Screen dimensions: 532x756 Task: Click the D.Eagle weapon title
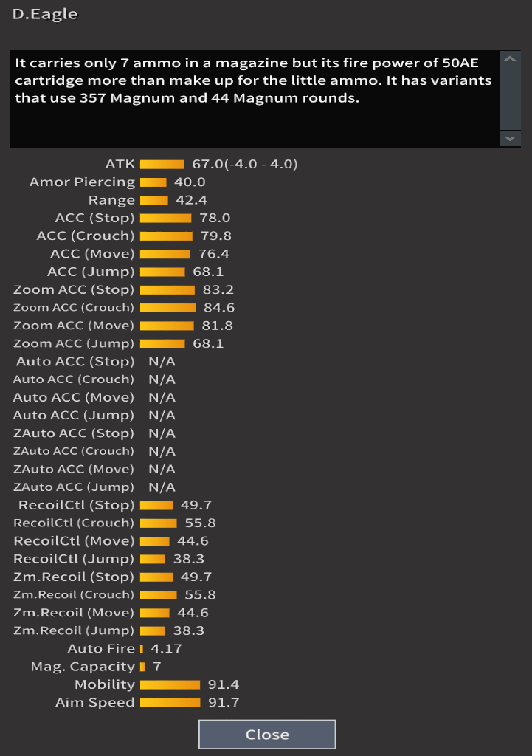point(45,14)
